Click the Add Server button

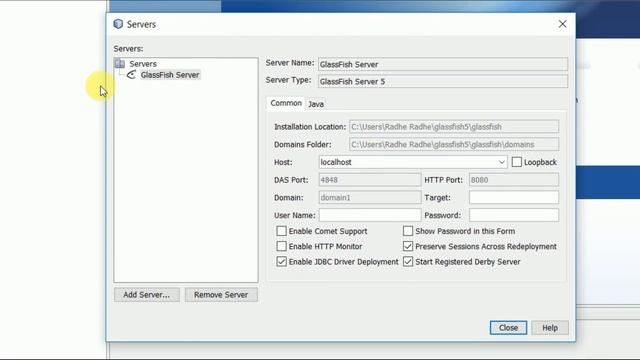point(147,295)
